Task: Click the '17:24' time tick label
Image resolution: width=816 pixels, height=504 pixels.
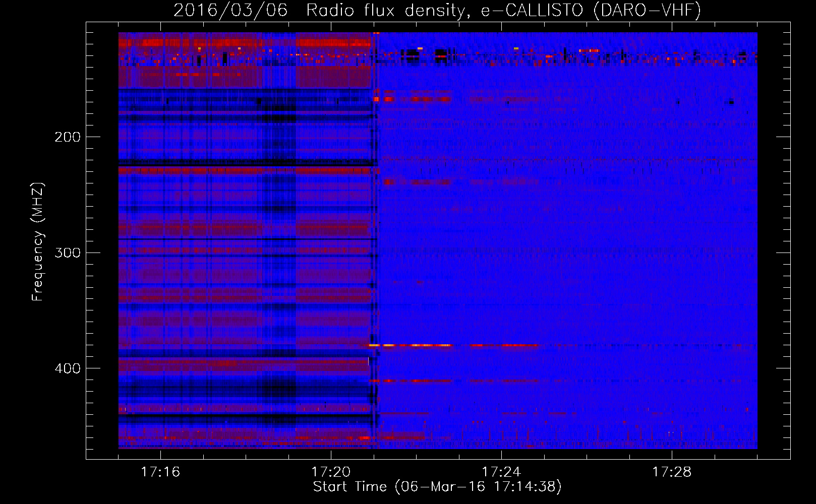Action: coord(501,472)
